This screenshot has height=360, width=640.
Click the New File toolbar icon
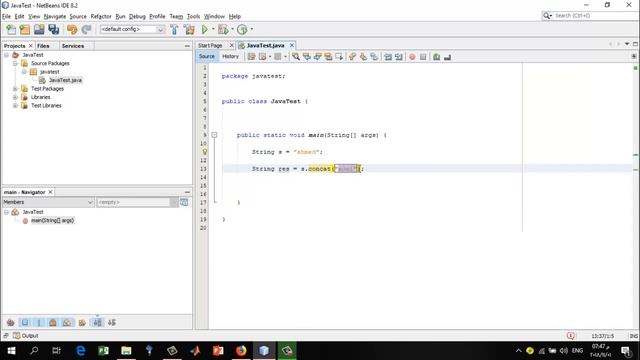click(x=11, y=29)
